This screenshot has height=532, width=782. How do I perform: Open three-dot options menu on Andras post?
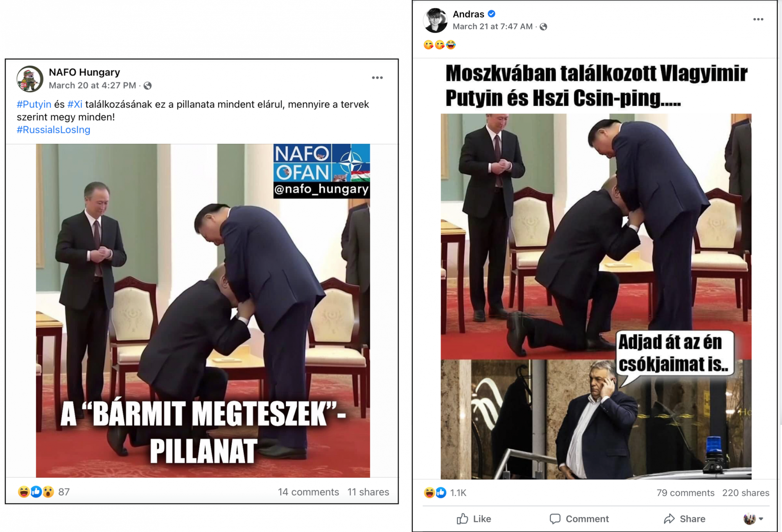[x=758, y=19]
